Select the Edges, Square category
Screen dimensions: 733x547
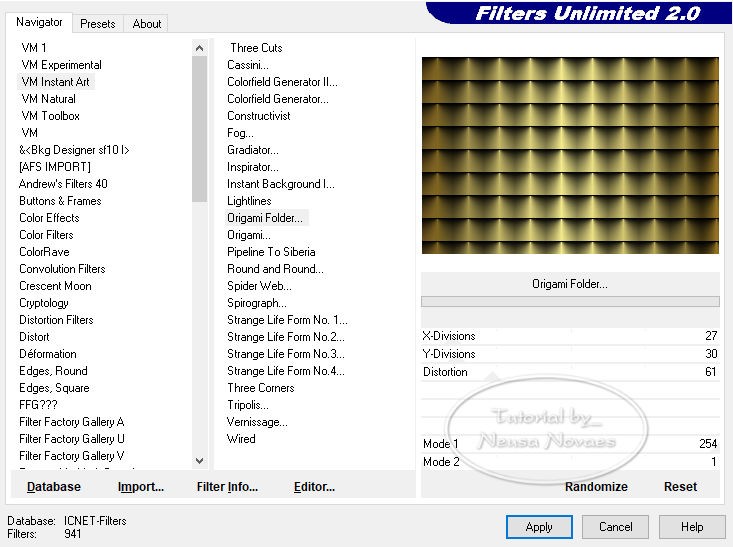coord(54,388)
